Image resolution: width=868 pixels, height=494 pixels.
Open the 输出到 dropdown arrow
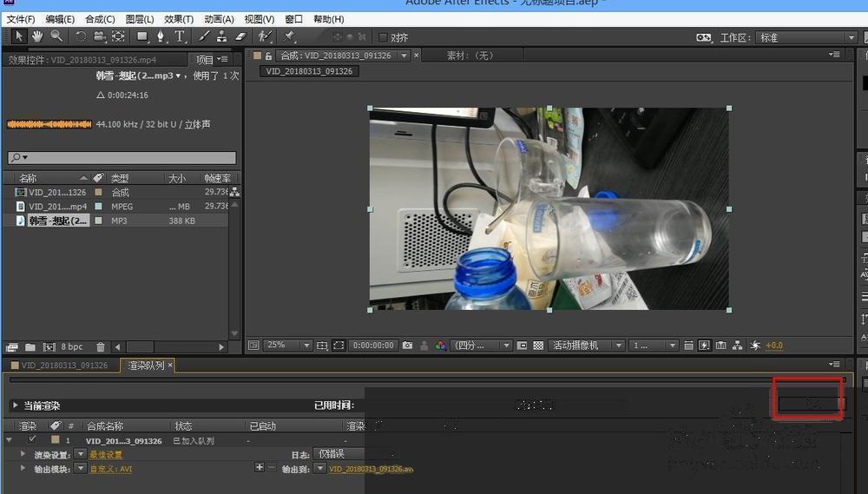pyautogui.click(x=320, y=468)
